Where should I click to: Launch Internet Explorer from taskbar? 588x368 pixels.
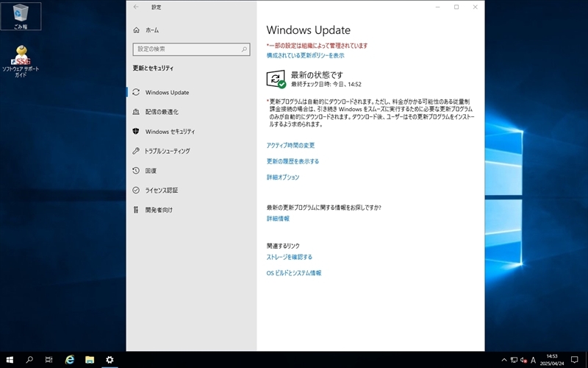70,360
